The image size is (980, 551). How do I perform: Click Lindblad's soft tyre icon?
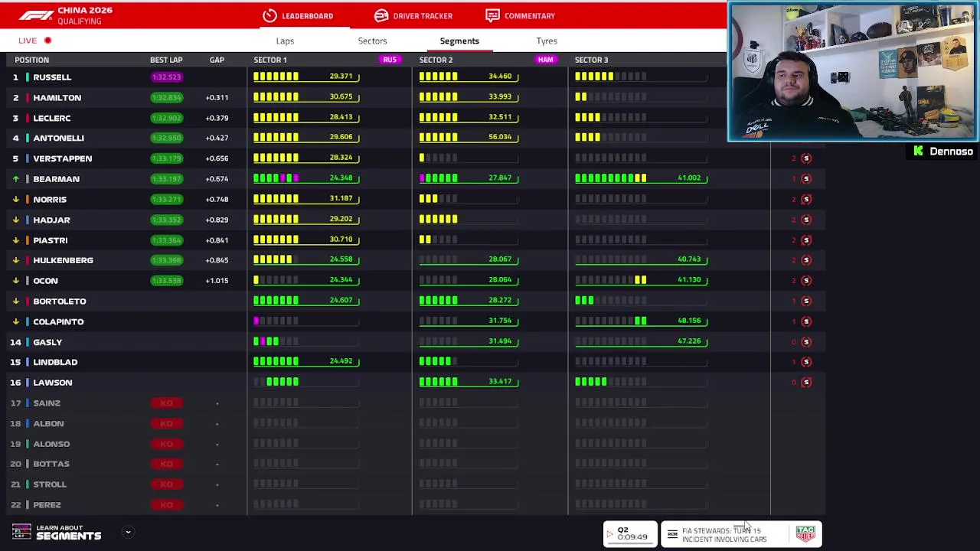[x=806, y=362]
